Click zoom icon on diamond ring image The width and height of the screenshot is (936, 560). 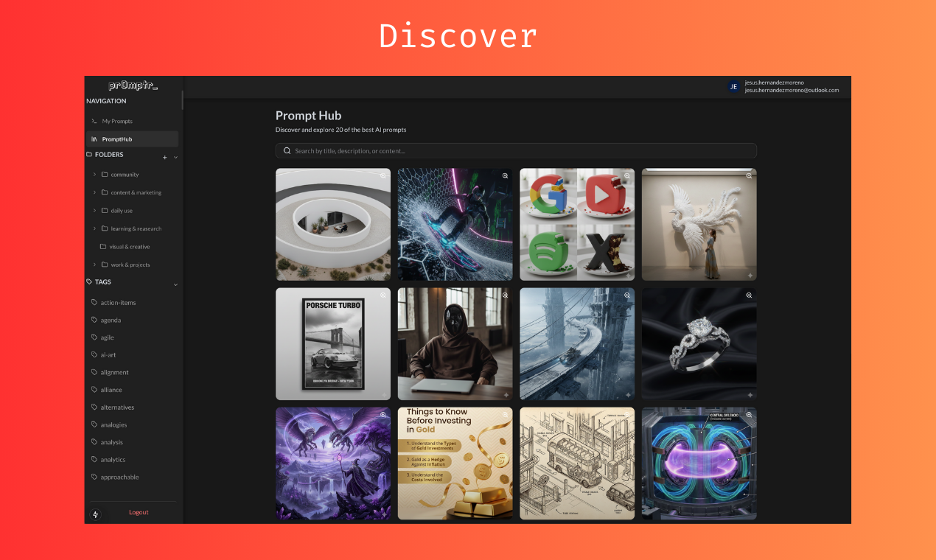point(749,295)
